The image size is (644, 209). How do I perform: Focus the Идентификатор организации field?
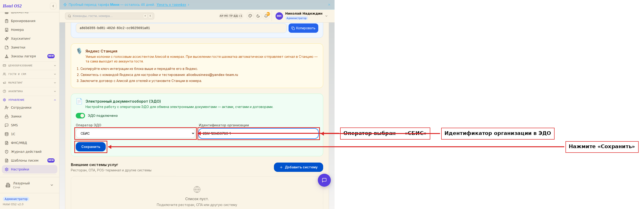click(259, 133)
